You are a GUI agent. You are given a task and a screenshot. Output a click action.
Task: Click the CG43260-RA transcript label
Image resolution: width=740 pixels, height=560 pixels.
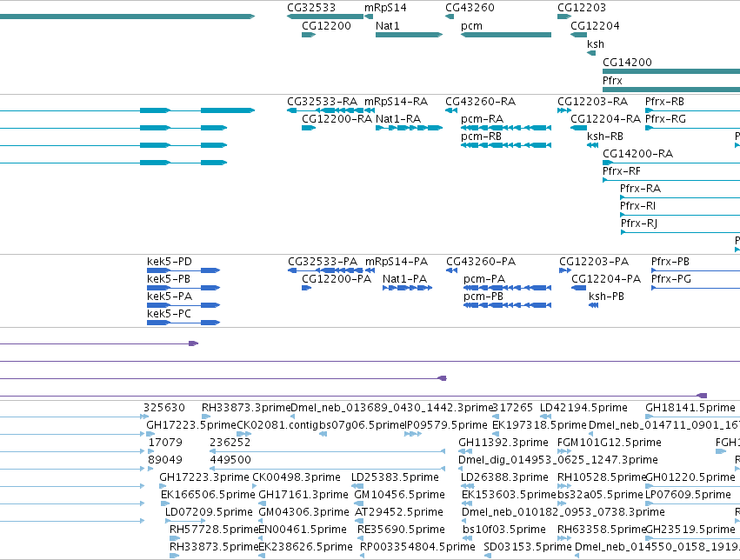coord(480,102)
